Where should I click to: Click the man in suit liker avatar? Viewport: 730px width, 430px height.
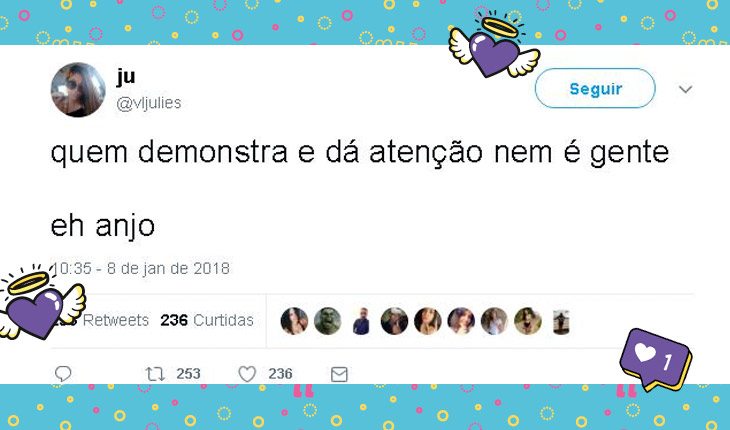pyautogui.click(x=361, y=321)
